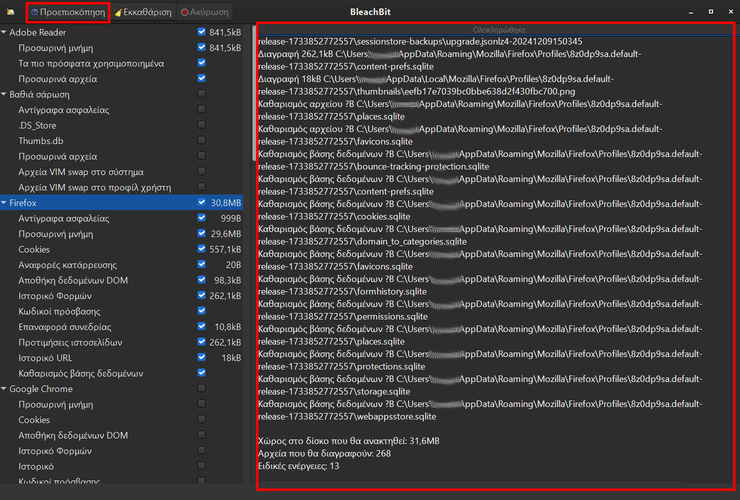Click the Ολοκληρώθηκε progress bar
Screen dimensions: 740x500
pos(495,30)
